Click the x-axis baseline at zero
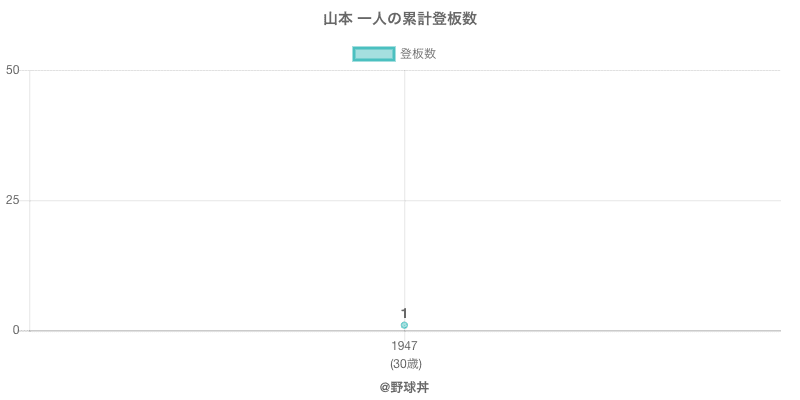 600,330
